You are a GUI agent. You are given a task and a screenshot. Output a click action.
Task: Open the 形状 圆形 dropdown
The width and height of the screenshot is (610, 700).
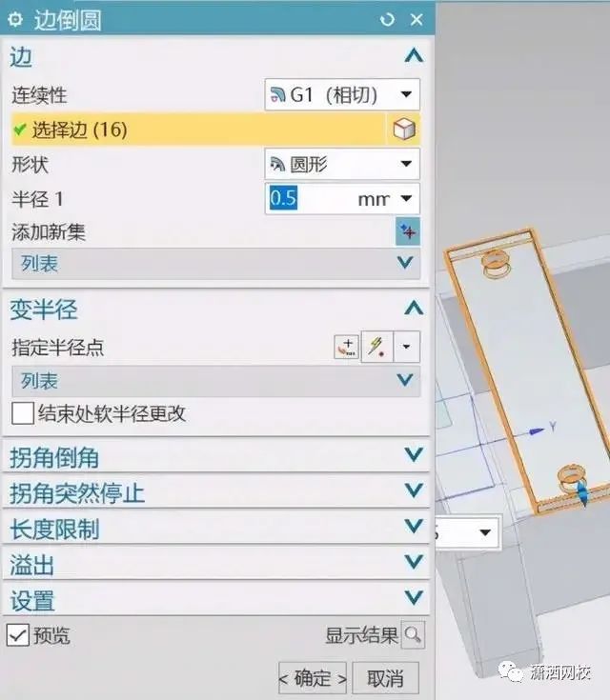[342, 164]
